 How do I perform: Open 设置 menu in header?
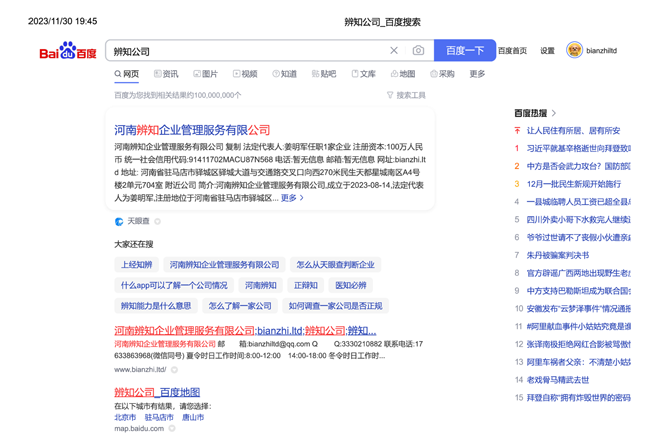(x=547, y=51)
